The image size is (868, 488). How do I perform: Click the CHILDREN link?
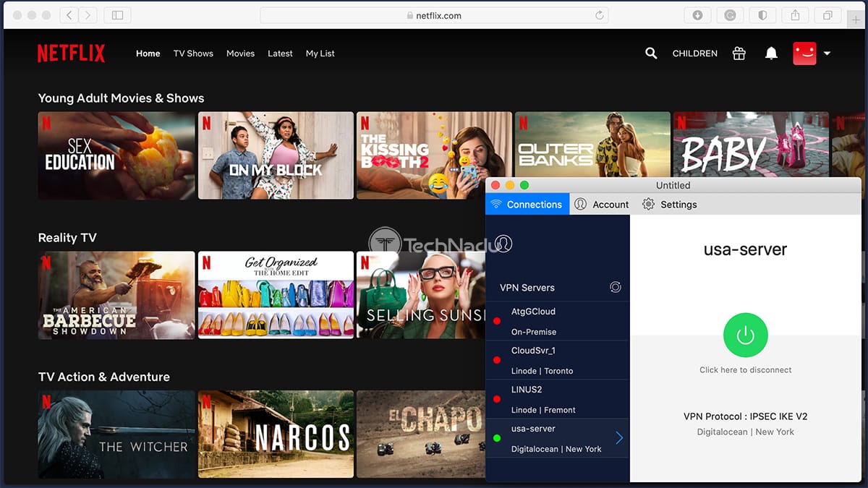point(695,53)
